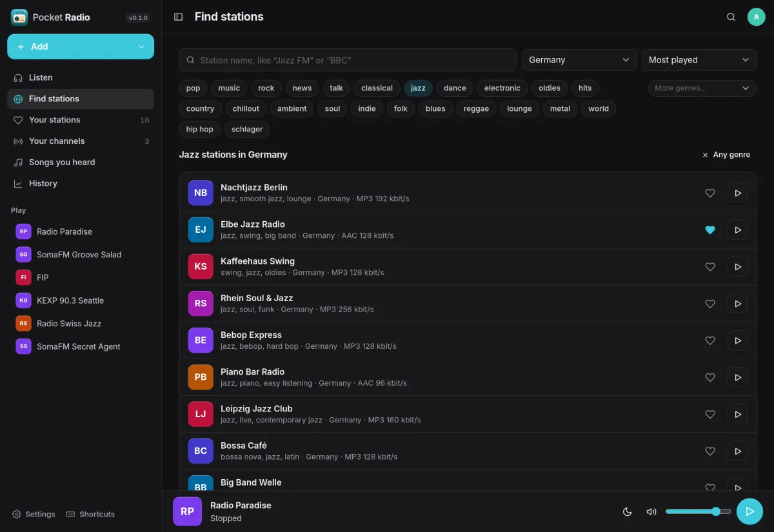
Task: Favorite the Bebop Express station
Action: [x=710, y=340]
